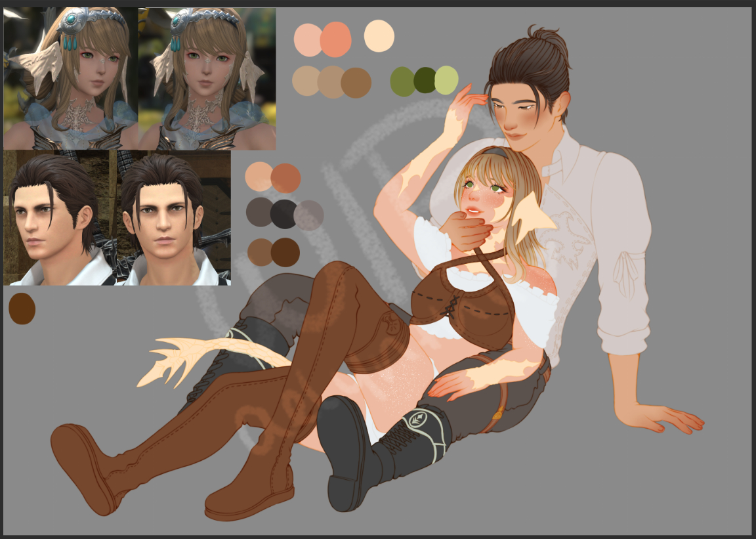Screen dimensions: 756x539
Task: Sample the dark chocolate brown swatch in bottom pair
Action: coord(286,252)
